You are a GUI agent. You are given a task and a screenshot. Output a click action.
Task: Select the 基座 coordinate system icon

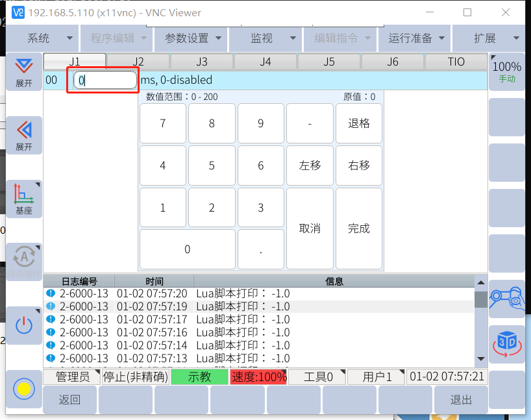coord(24,199)
